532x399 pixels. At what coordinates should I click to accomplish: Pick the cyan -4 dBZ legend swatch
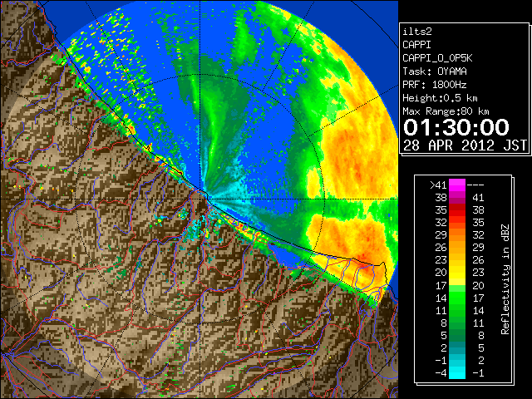coord(457,372)
